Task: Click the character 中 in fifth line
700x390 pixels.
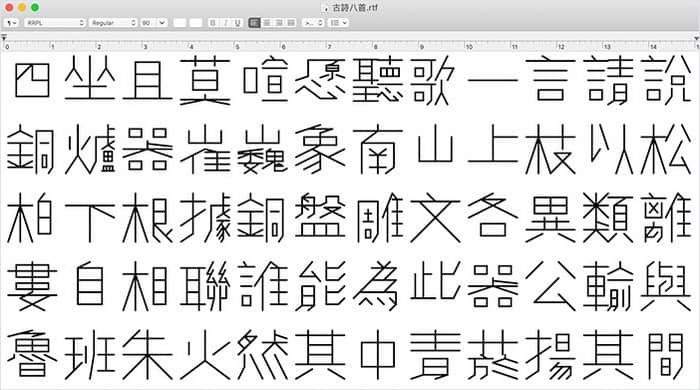Action: point(378,355)
